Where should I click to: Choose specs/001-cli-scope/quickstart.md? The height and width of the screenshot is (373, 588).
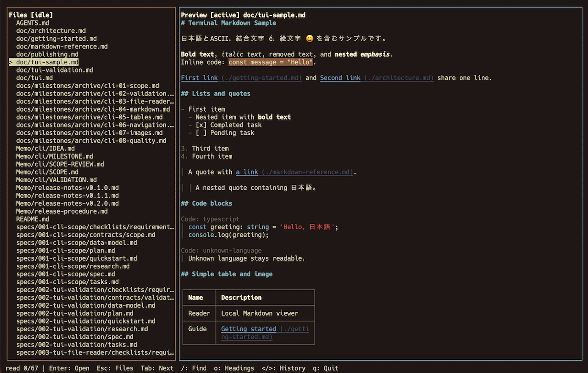click(76, 258)
